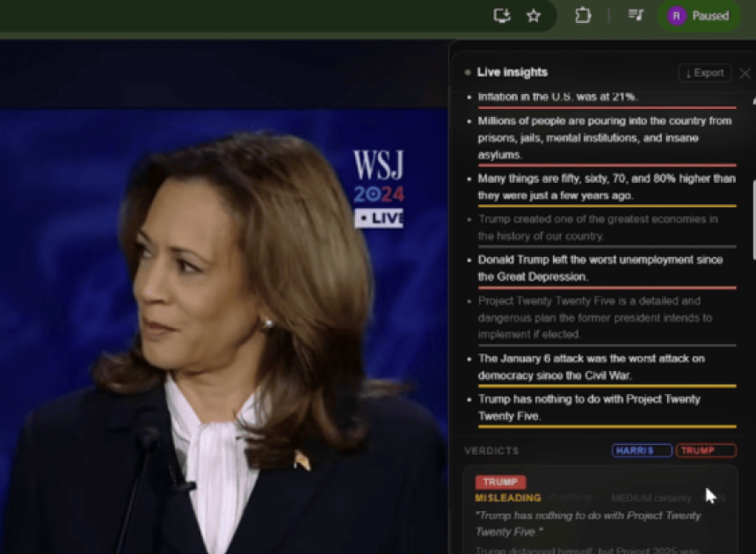
Task: Select claim about millions pouring in from prisons
Action: [606, 138]
